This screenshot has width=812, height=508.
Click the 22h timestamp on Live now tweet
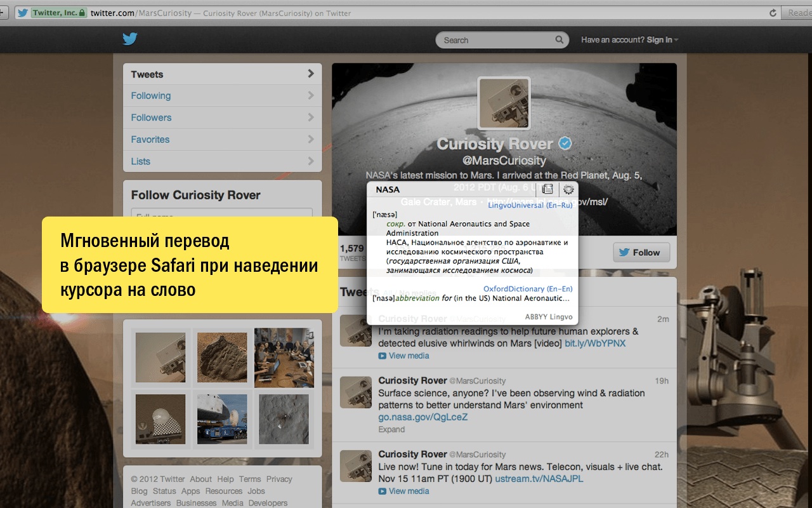click(662, 455)
